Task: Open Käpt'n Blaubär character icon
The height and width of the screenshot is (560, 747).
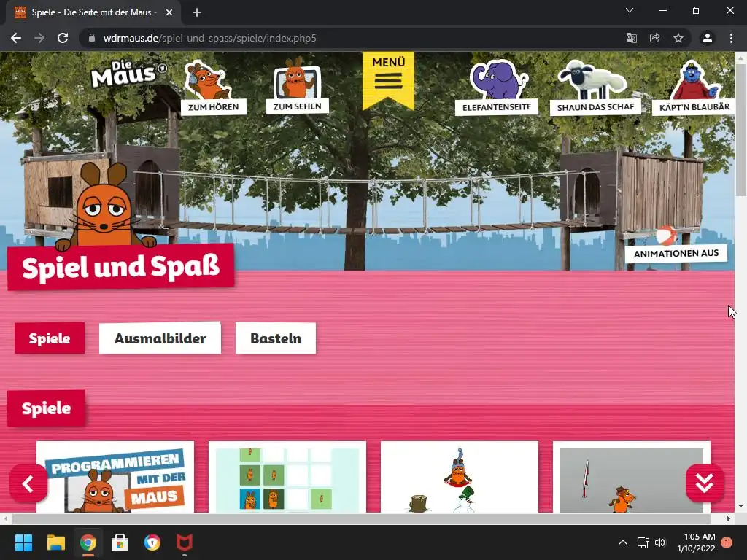Action: coord(694,87)
